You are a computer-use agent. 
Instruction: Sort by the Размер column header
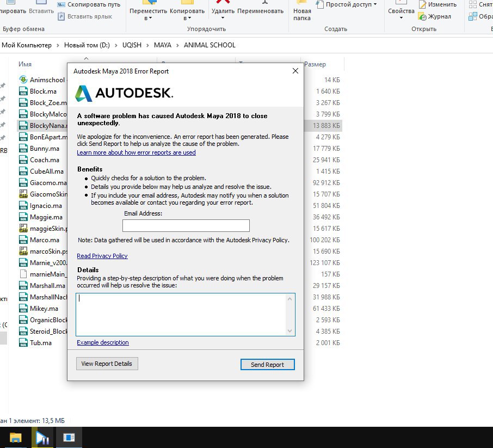pyautogui.click(x=315, y=64)
